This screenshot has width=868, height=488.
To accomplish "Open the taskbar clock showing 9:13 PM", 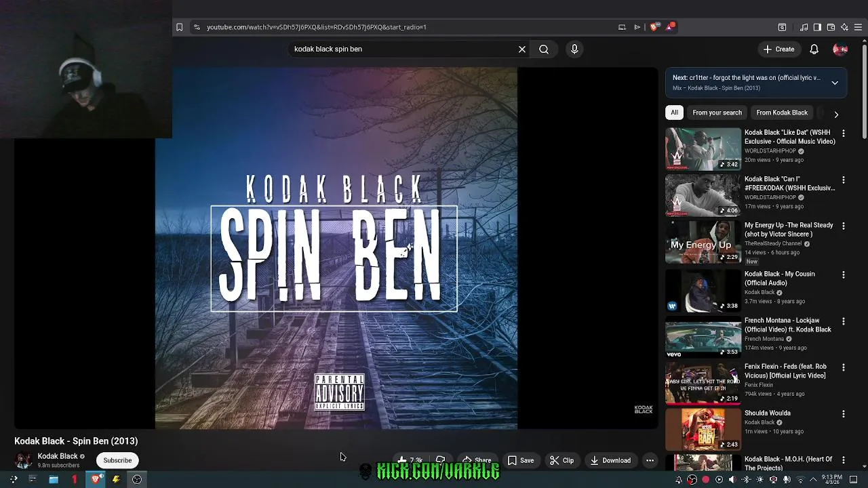I will pyautogui.click(x=832, y=479).
